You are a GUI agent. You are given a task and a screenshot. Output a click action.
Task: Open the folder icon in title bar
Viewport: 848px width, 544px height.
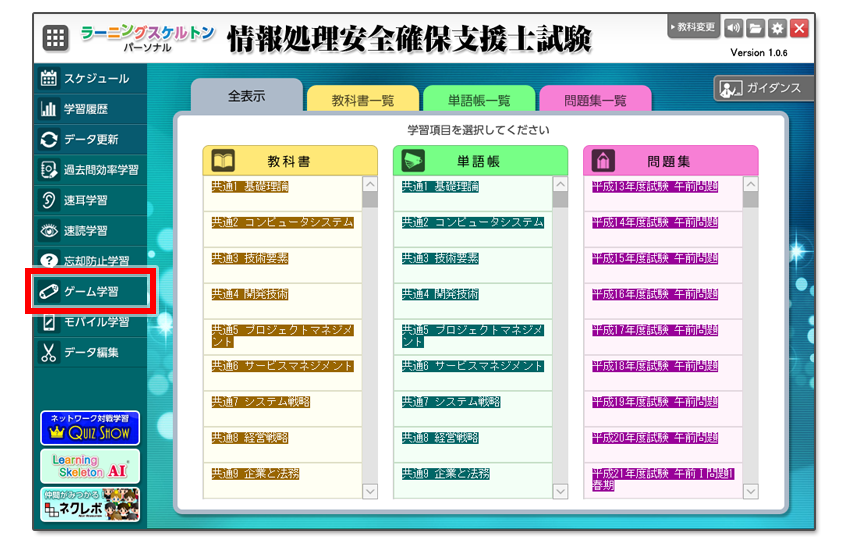click(756, 28)
